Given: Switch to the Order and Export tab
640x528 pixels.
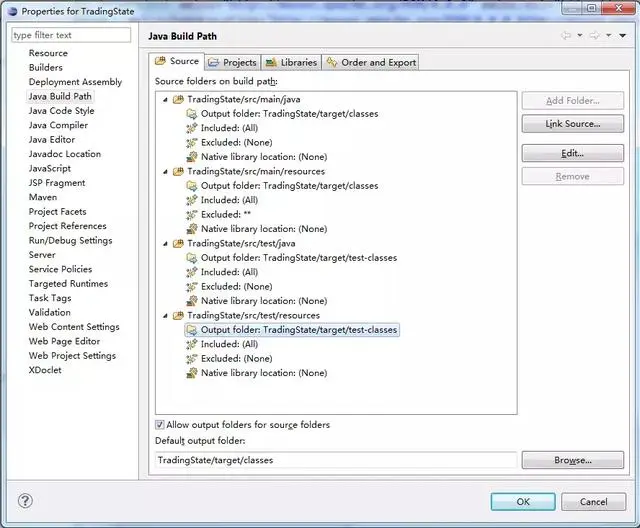Looking at the screenshot, I should (371, 62).
